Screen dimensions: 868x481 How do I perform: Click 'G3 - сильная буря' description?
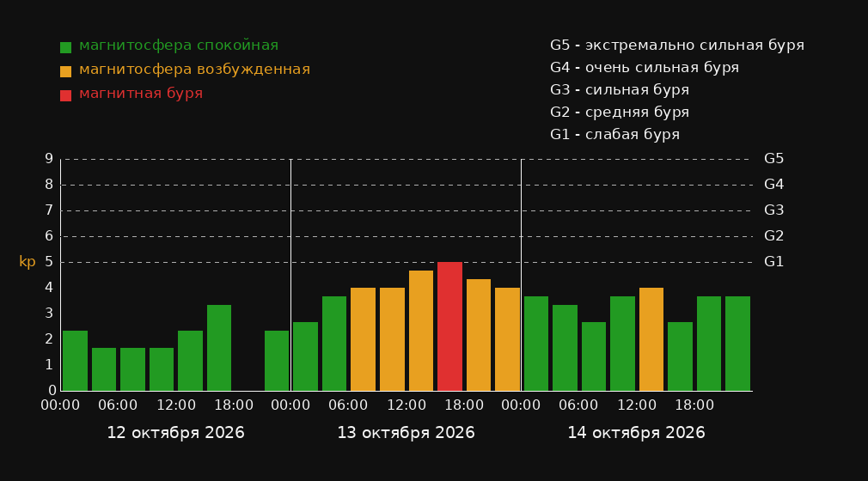(620, 89)
